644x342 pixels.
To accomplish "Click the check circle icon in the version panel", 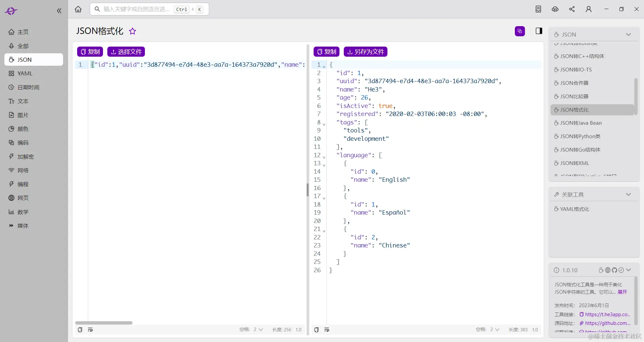I will click(621, 270).
